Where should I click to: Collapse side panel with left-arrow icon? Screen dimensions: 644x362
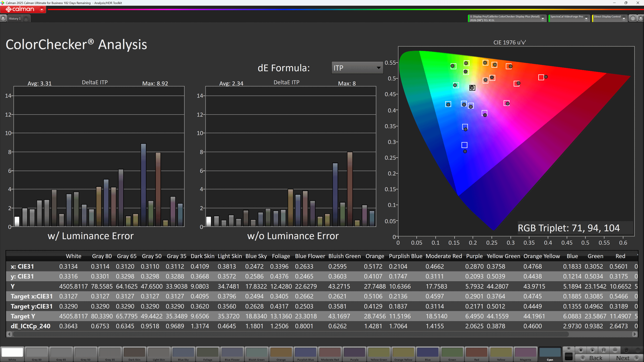pos(640,18)
